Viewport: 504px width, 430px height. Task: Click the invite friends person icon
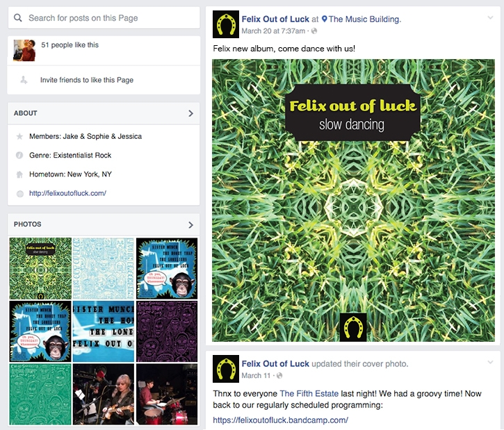click(x=24, y=80)
